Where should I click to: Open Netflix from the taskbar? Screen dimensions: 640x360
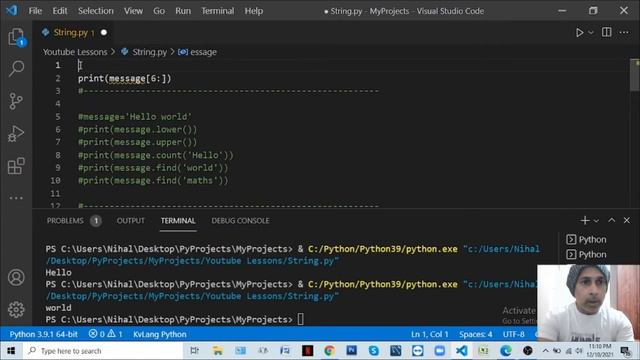click(x=307, y=351)
